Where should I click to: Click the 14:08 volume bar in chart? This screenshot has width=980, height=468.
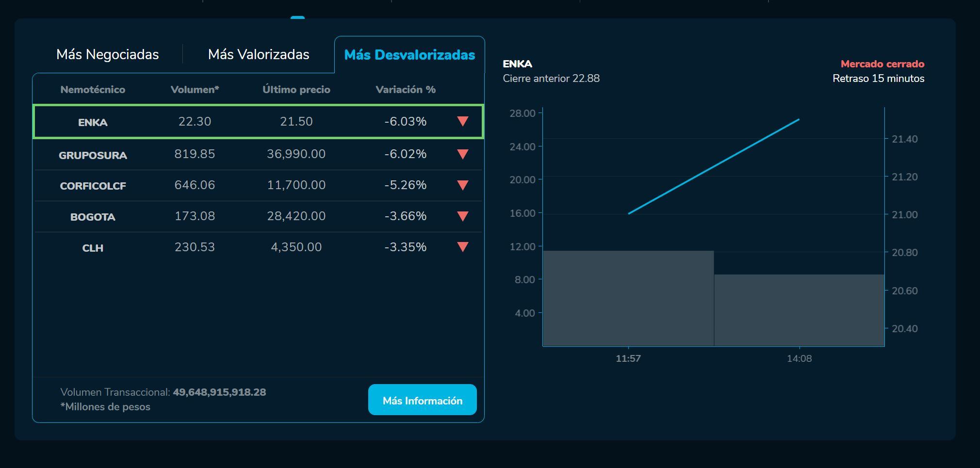799,310
